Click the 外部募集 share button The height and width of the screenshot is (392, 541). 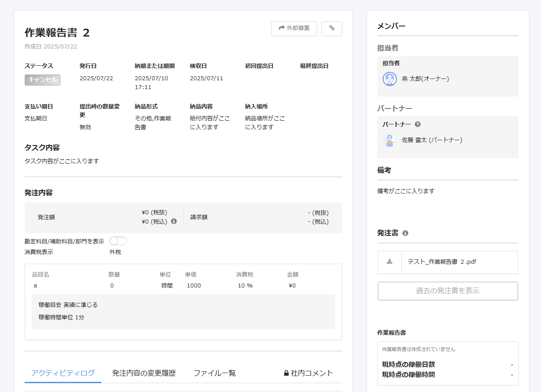tap(294, 28)
